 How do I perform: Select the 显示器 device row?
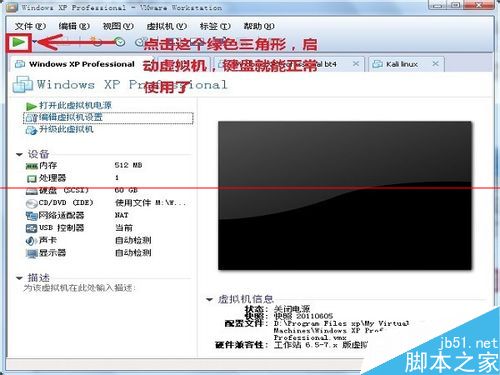pos(108,253)
